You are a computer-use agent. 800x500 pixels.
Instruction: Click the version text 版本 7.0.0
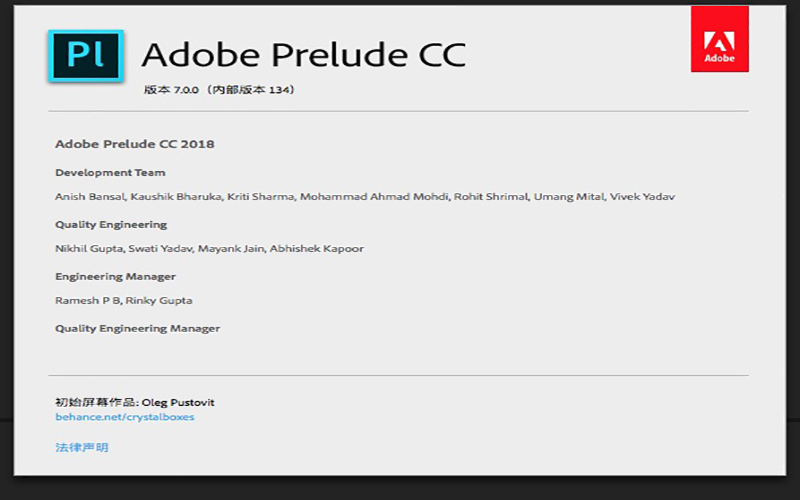[x=171, y=90]
